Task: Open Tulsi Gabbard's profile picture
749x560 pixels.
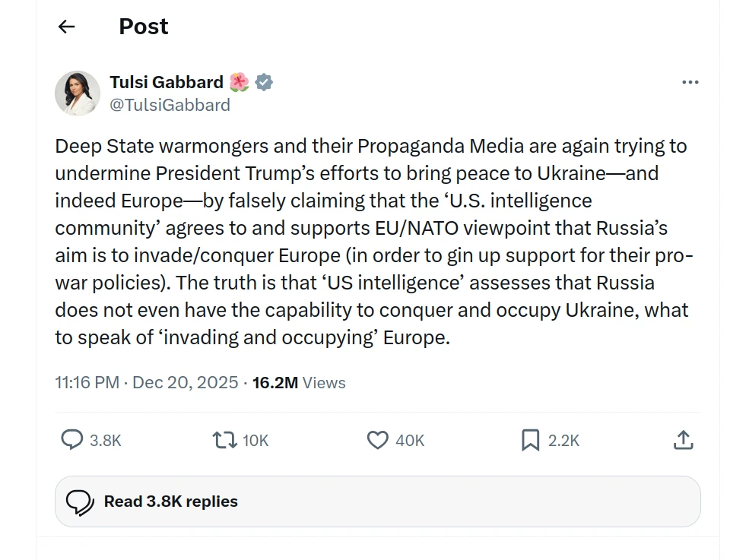Action: tap(78, 93)
